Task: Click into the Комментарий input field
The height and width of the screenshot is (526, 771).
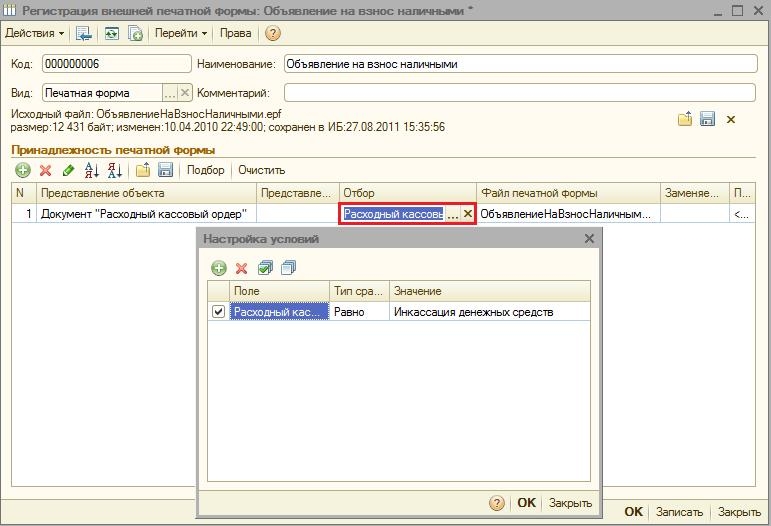Action: [x=520, y=93]
